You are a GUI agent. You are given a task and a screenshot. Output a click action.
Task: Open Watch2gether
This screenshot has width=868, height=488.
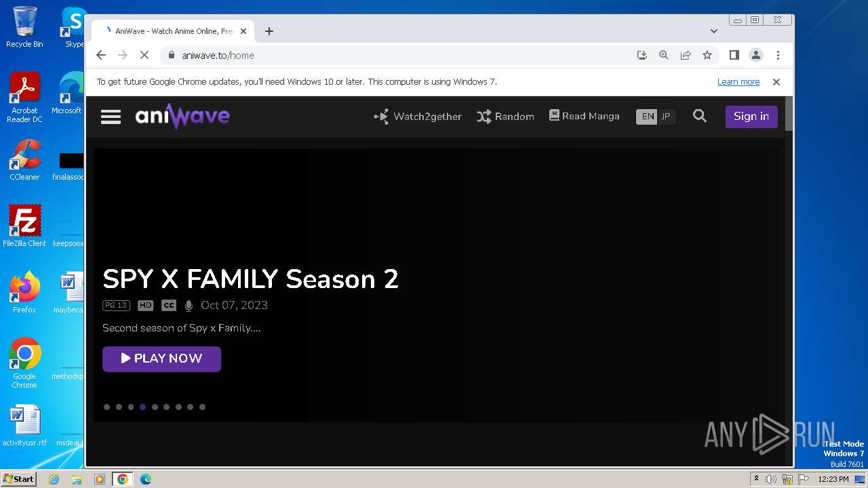(418, 117)
